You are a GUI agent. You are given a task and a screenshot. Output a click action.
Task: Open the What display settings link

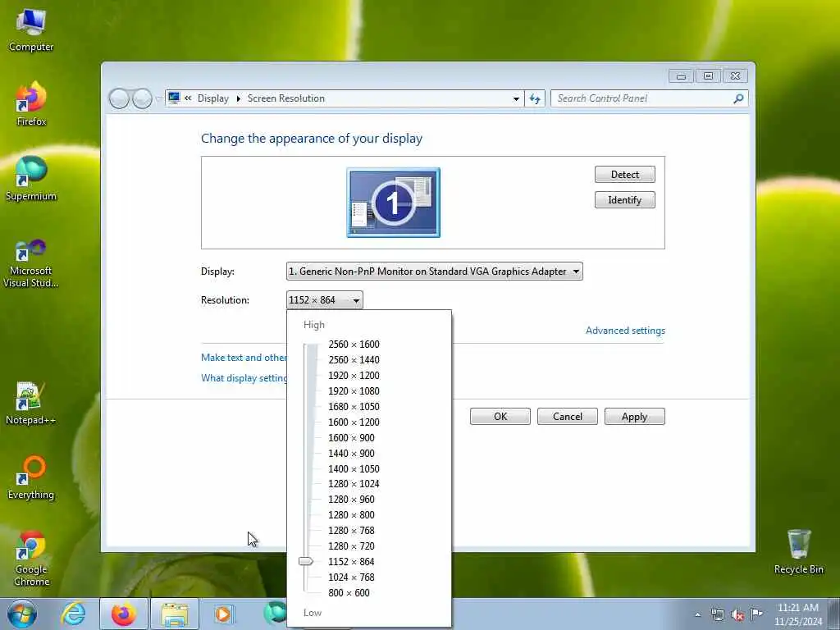(x=244, y=377)
